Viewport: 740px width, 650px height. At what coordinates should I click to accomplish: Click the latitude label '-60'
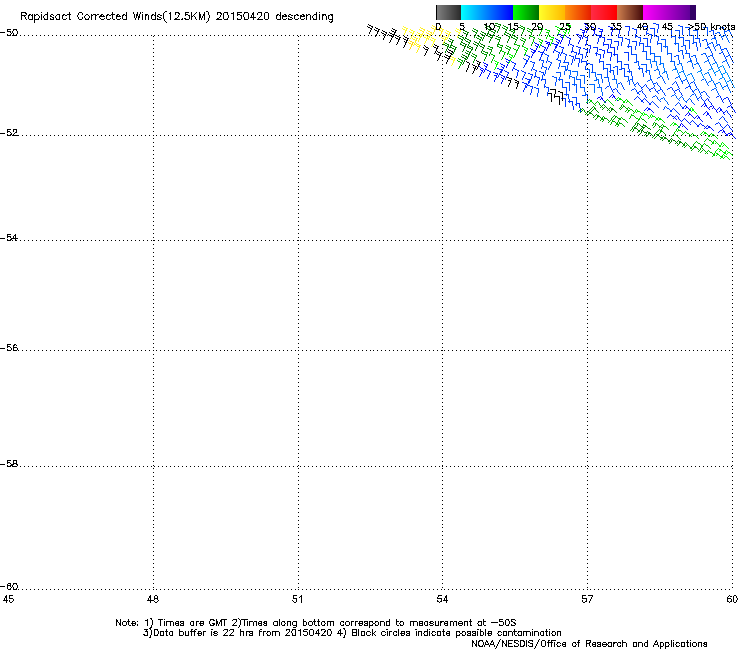click(9, 587)
